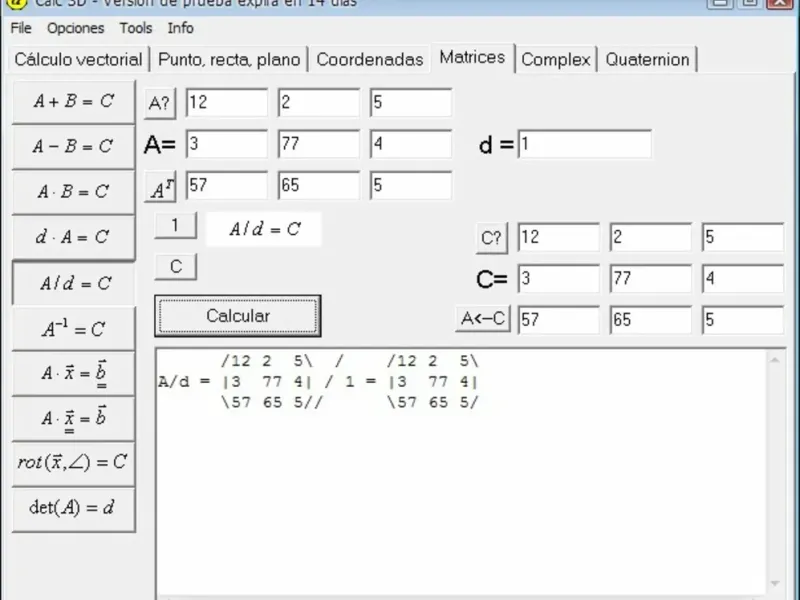This screenshot has width=800, height=600.
Task: Click the small '1' button
Action: (x=176, y=225)
